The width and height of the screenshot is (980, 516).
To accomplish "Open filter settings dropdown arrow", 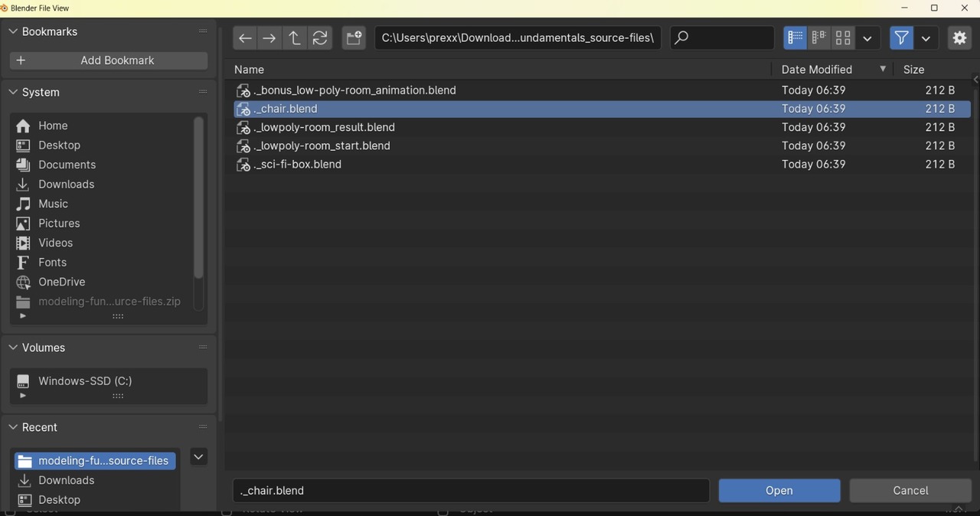I will (926, 38).
